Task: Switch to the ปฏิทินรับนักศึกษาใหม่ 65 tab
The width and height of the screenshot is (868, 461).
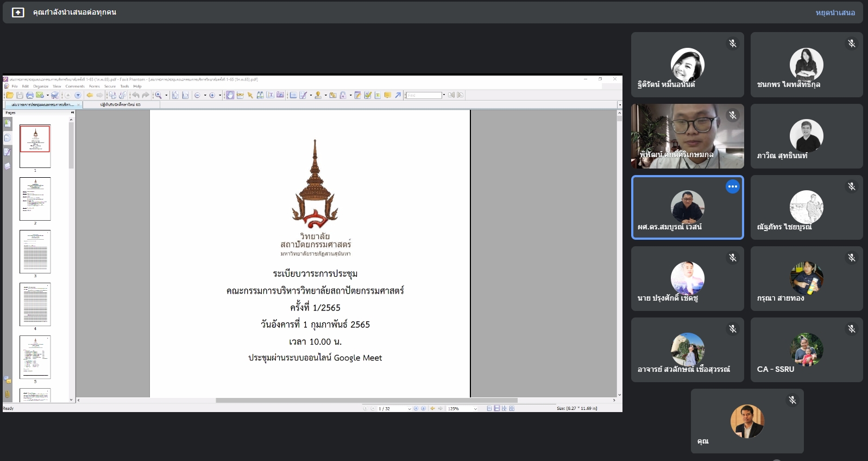Action: pyautogui.click(x=120, y=104)
